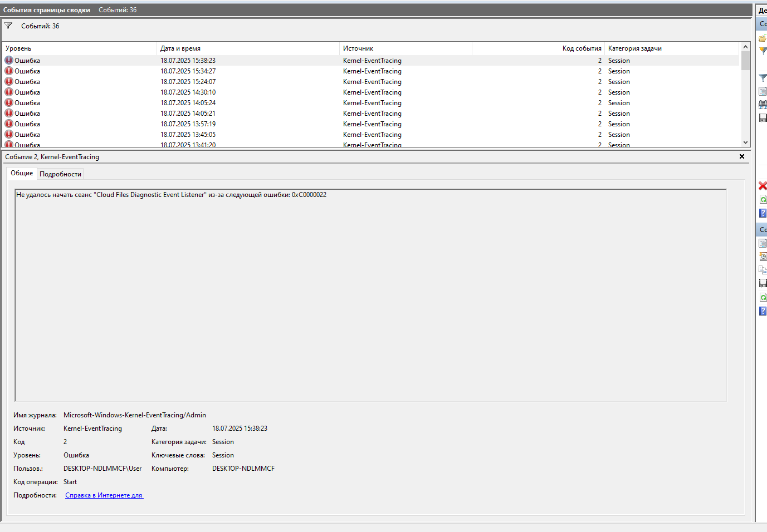Open the 'Справка в Интернете для' link
The image size is (767, 532).
(104, 495)
